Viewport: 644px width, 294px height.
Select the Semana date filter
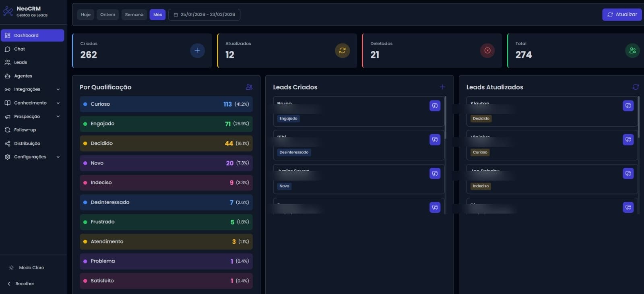click(134, 14)
